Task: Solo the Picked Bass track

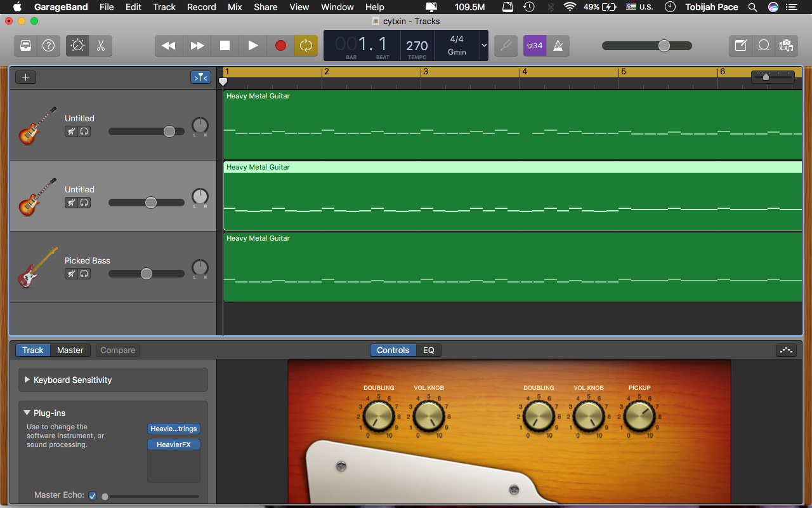Action: [x=84, y=274]
